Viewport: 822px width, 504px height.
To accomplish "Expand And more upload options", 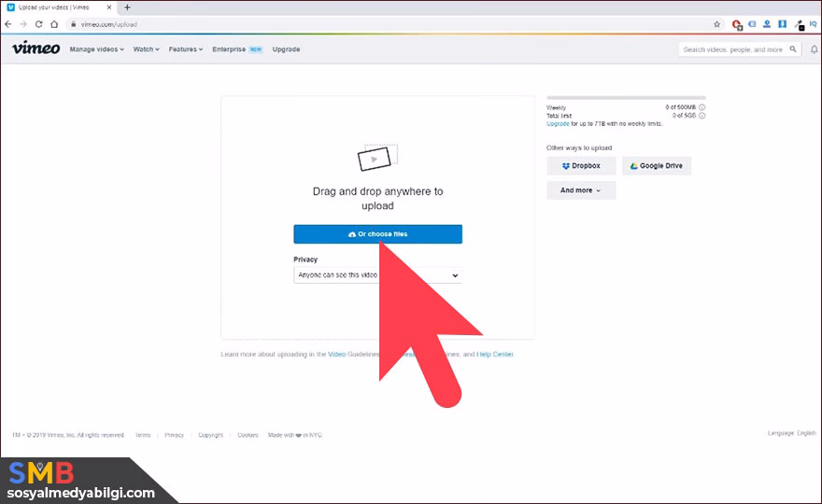I will pyautogui.click(x=581, y=190).
